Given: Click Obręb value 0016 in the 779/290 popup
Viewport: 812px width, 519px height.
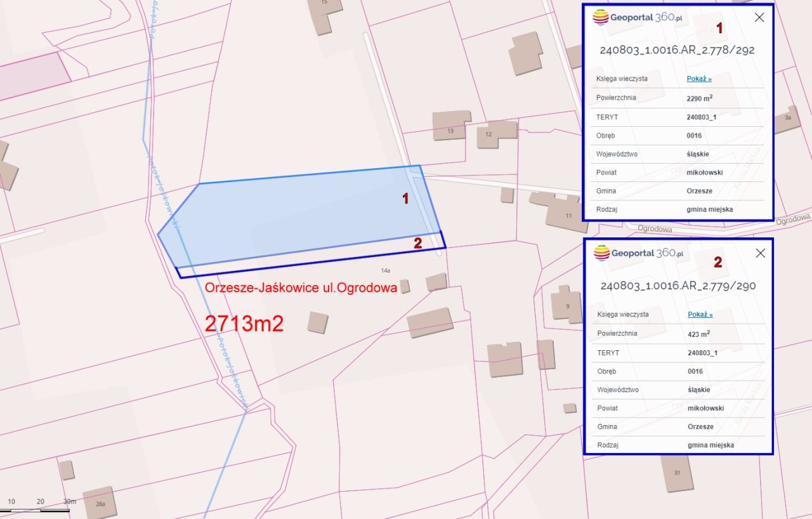Looking at the screenshot, I should [x=695, y=371].
